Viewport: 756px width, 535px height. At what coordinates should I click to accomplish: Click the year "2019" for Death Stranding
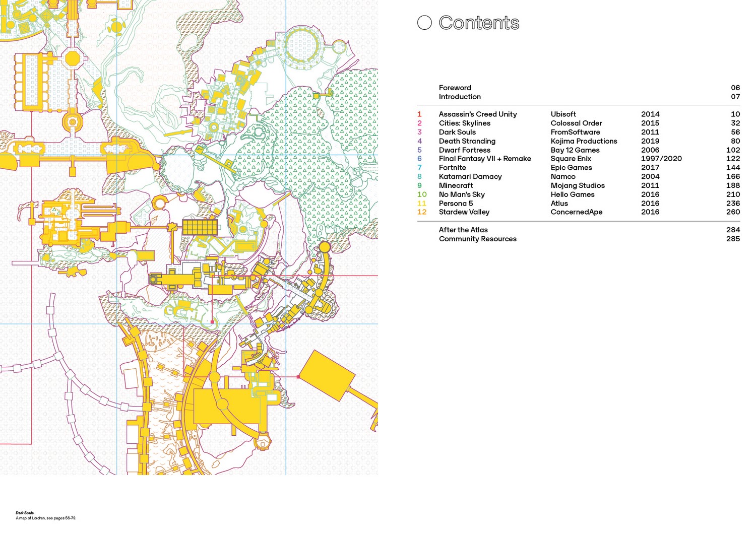650,142
